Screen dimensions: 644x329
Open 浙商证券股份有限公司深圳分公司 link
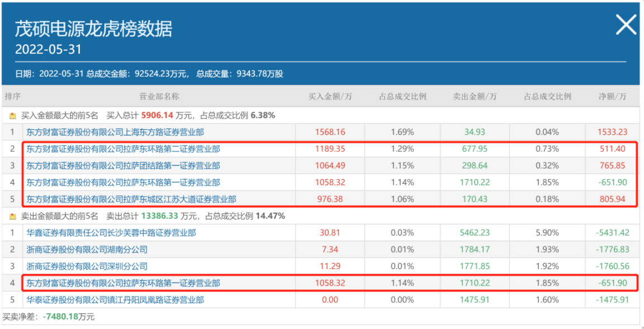86,266
